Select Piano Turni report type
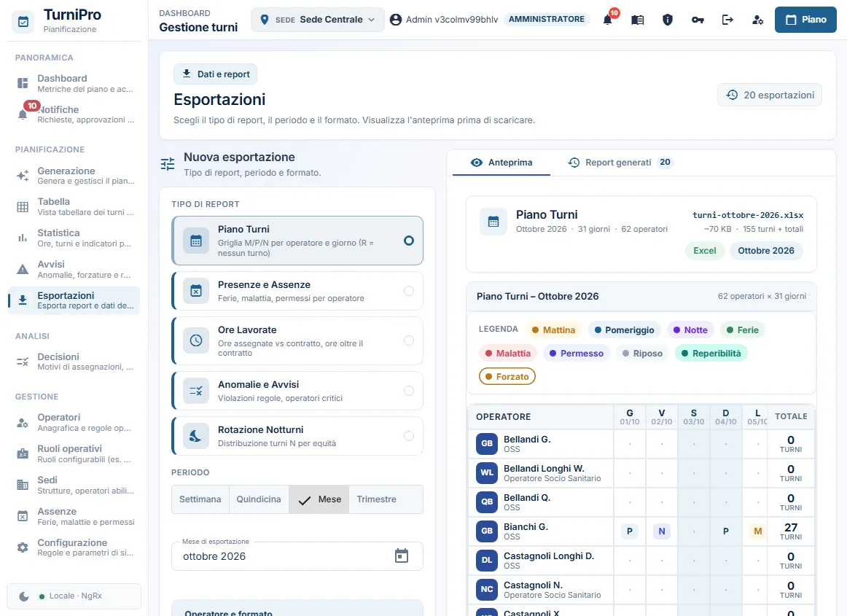 tap(297, 241)
